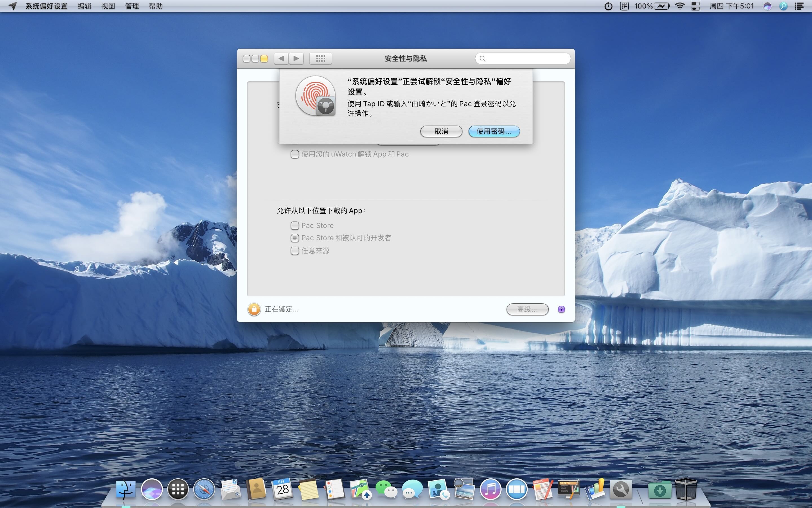Click the 安全性与隐私 window title
Viewport: 812px width, 508px height.
point(406,58)
